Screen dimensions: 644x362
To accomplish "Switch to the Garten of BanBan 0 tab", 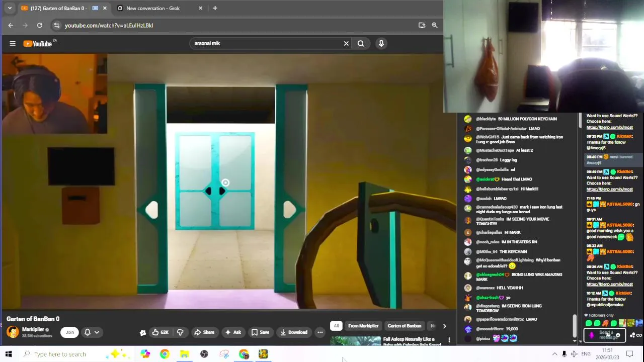I will point(59,8).
